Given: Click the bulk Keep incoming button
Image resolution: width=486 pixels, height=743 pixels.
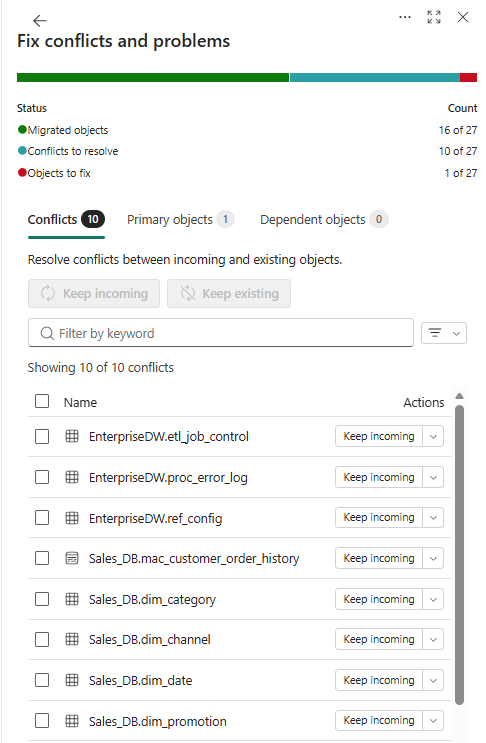Looking at the screenshot, I should pos(94,294).
